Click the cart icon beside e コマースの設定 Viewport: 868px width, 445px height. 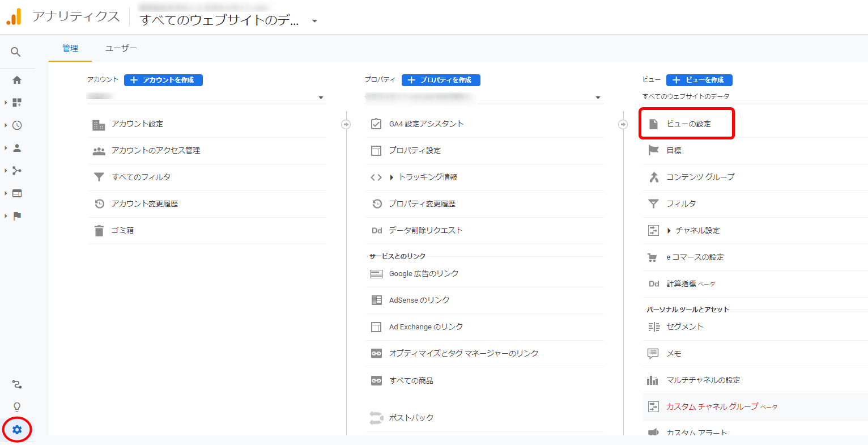(x=653, y=257)
